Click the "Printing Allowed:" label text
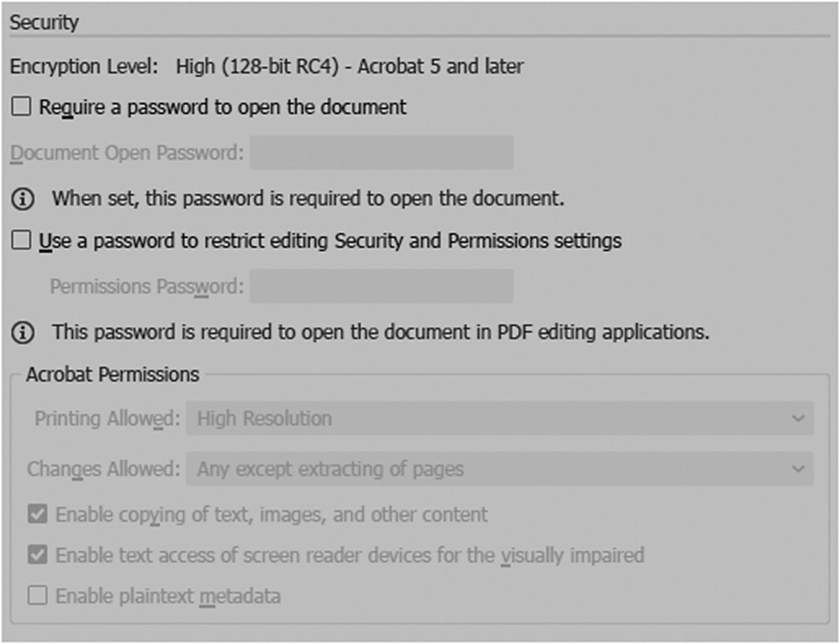The height and width of the screenshot is (644, 840). click(107, 418)
